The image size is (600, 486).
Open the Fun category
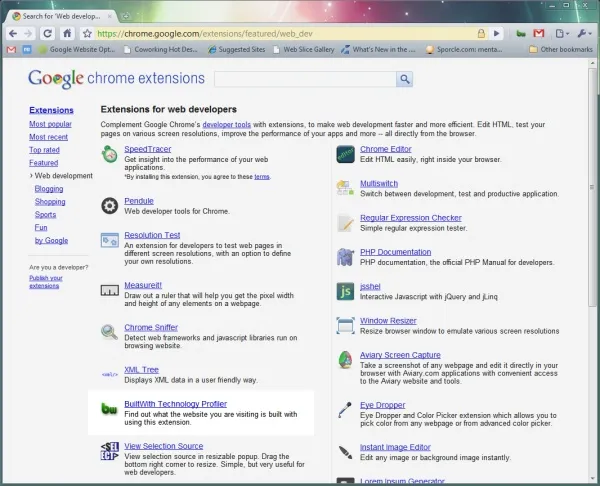pyautogui.click(x=41, y=228)
